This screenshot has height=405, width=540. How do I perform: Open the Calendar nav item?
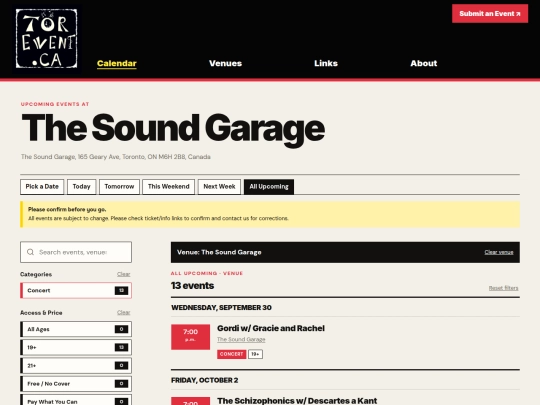tap(117, 63)
